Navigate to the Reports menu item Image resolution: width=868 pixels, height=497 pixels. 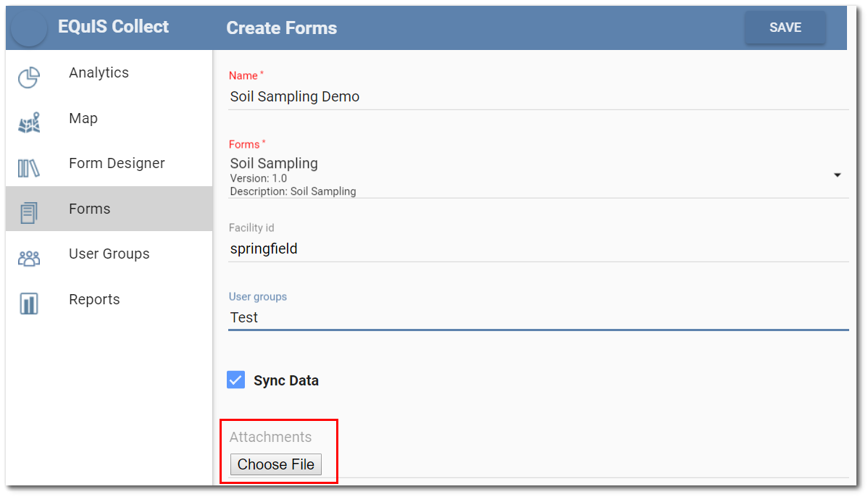coord(94,299)
